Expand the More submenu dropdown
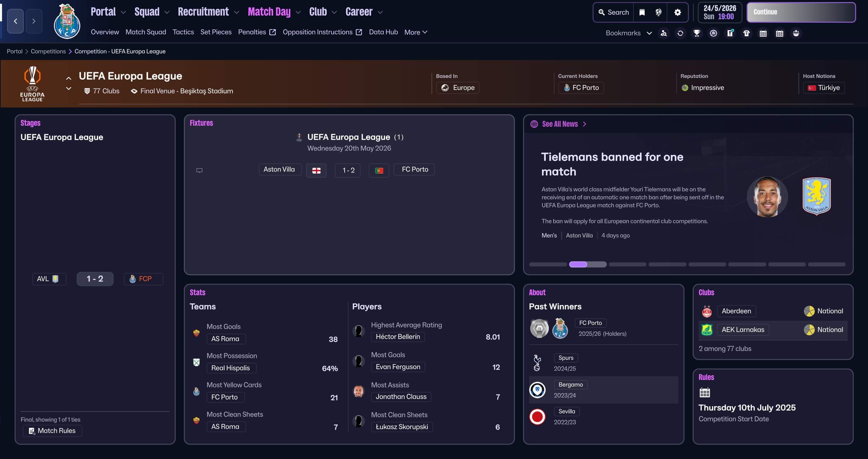Screen dimensions: 868x459 (x=416, y=32)
